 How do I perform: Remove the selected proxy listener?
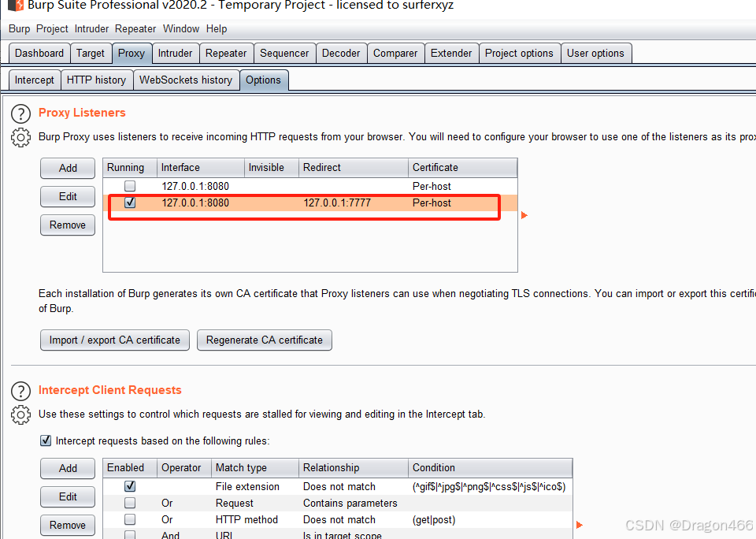(x=68, y=225)
